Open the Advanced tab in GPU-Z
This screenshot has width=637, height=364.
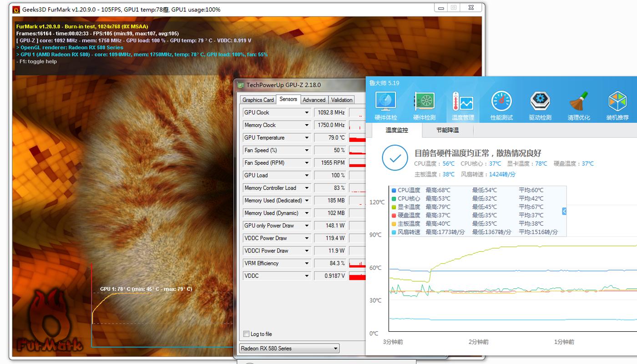[314, 100]
